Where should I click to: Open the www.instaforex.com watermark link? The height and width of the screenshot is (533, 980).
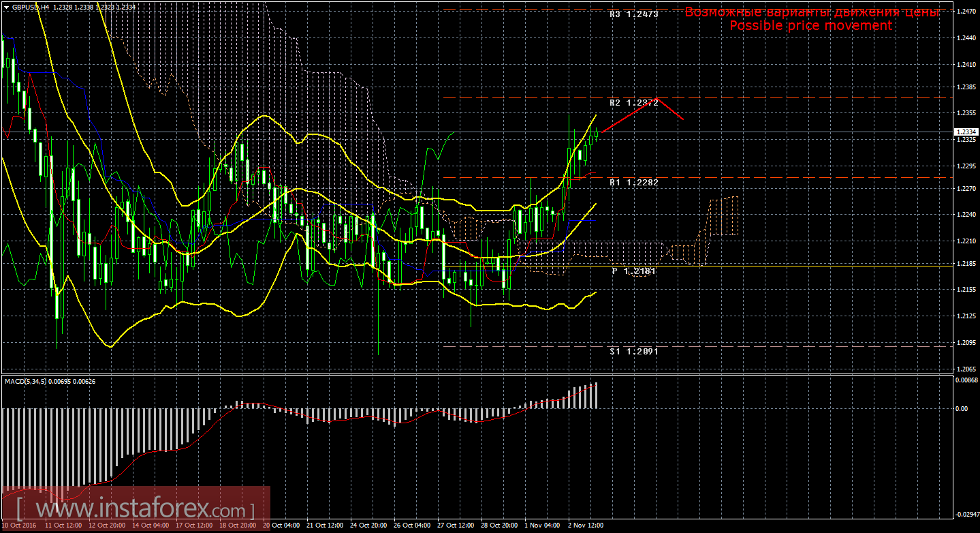tap(135, 509)
